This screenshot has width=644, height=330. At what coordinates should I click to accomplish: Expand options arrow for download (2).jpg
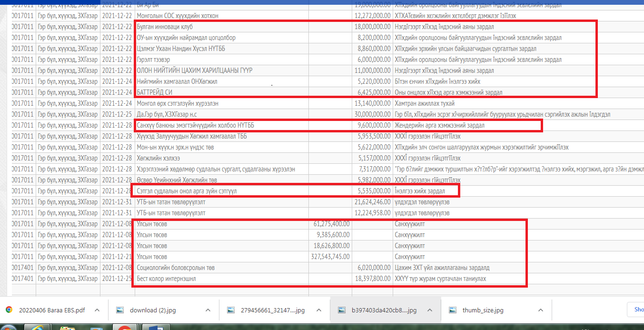208,310
